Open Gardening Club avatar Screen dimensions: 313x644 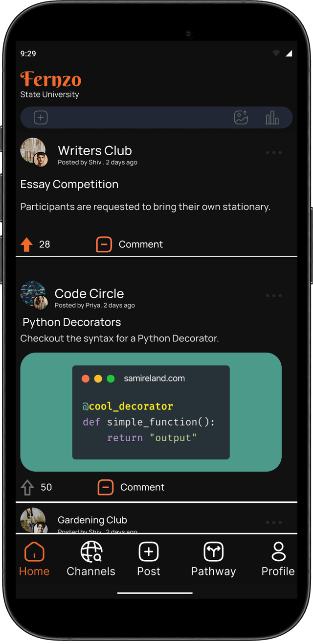(x=34, y=521)
